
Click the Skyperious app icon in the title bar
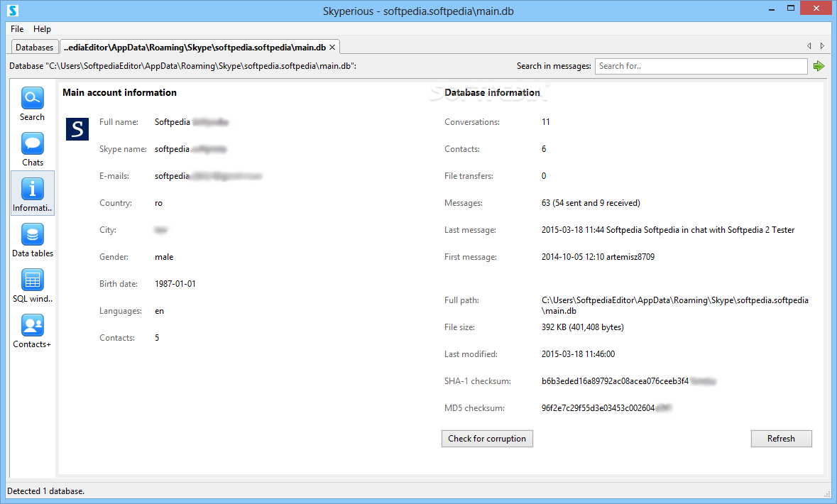13,10
